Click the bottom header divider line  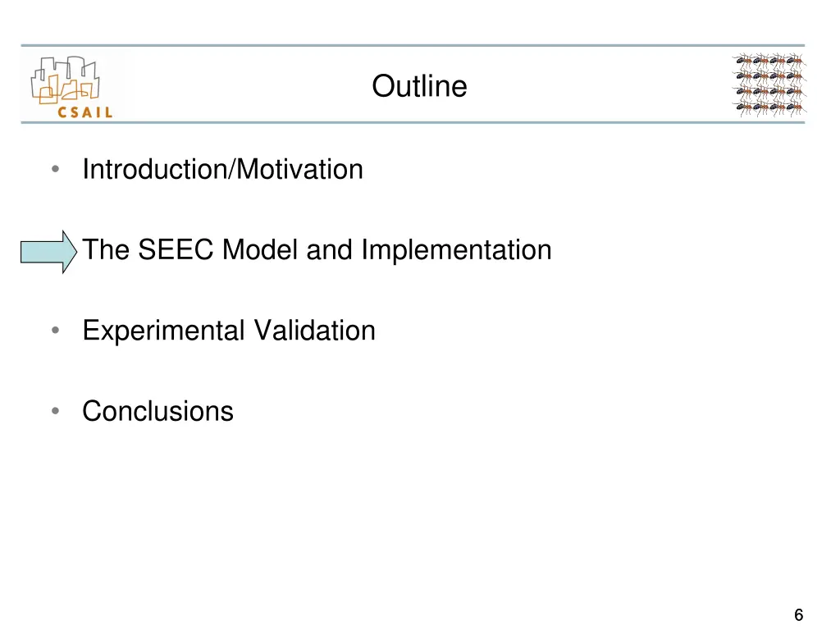(413, 123)
